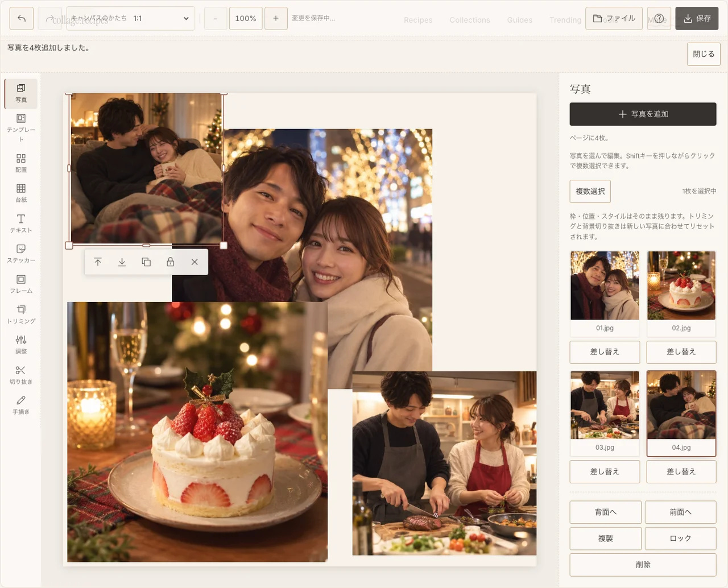728x588 pixels.
Task: Lock photo via floating toolbar padlock icon
Action: 170,262
